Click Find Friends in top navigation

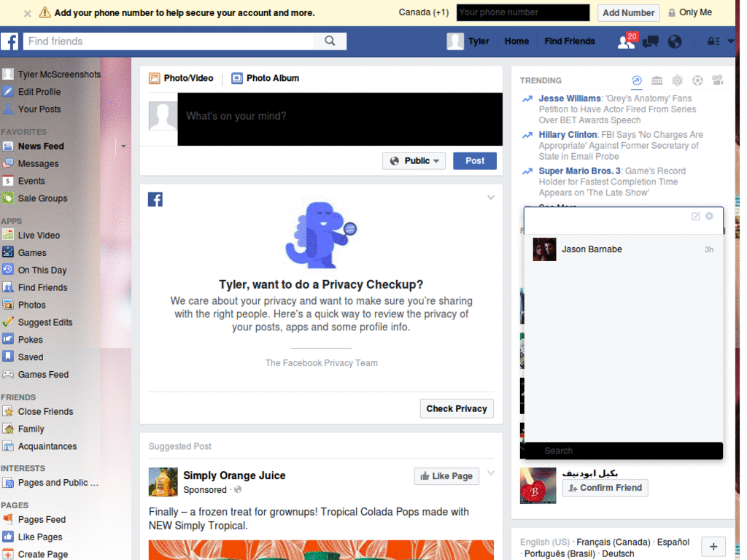click(x=569, y=42)
